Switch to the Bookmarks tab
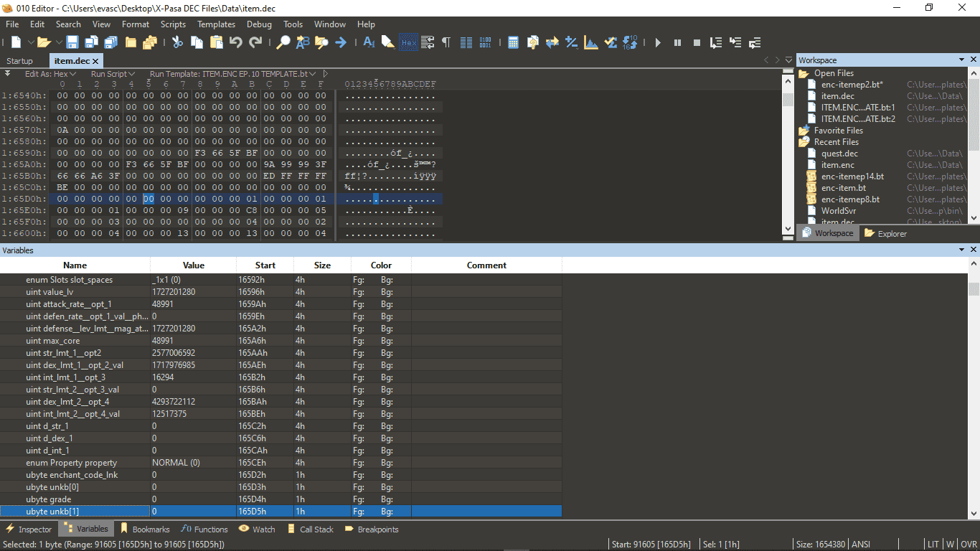980x551 pixels. [145, 529]
